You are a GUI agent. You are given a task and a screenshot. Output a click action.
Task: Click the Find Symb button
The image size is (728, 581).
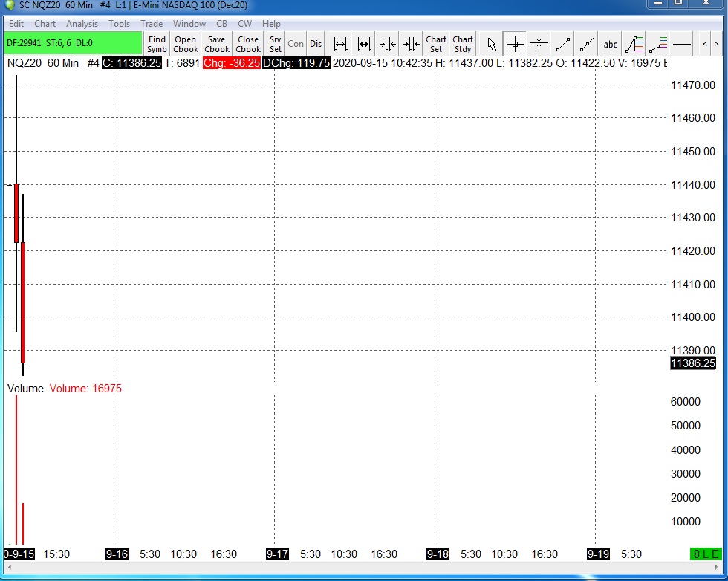coord(157,44)
